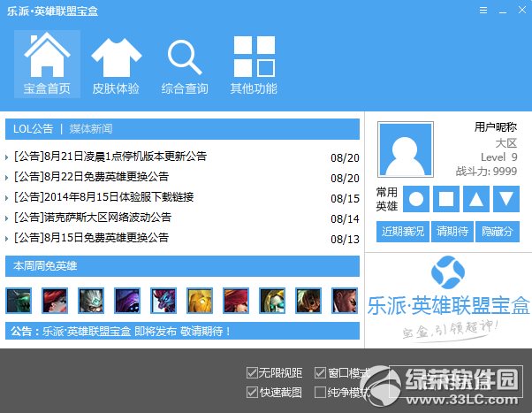Open announcement 2014年8月15日体验服下载链接
532x413 pixels.
[x=103, y=197]
